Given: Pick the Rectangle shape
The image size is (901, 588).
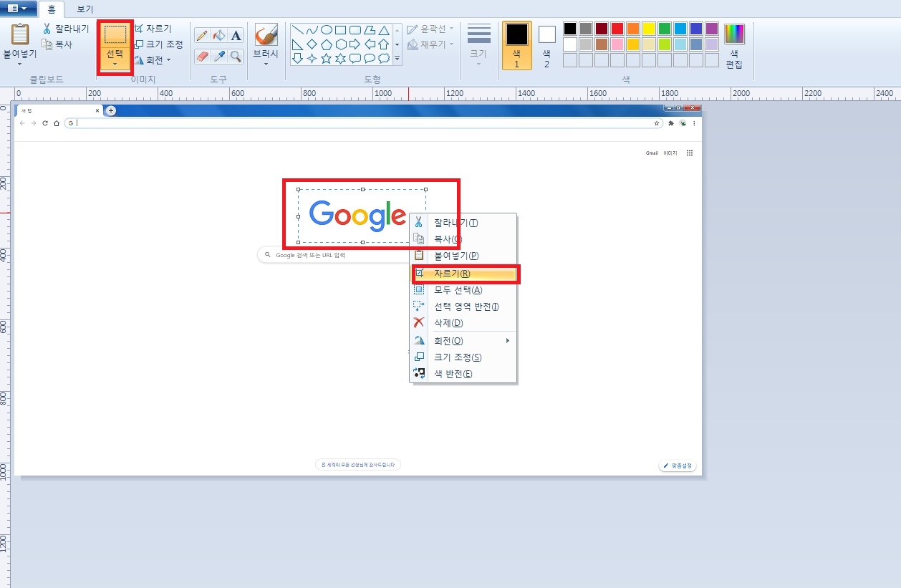Looking at the screenshot, I should click(341, 30).
